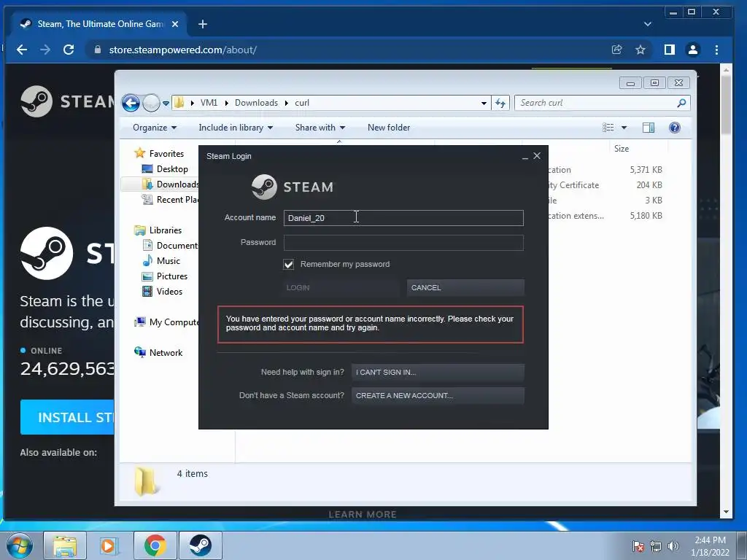Click the volume speaker tray icon

[673, 546]
